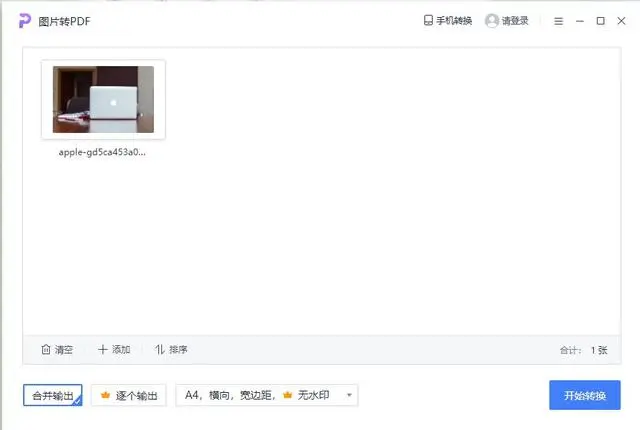Click the plus icon to add images
640x430 pixels.
click(102, 349)
